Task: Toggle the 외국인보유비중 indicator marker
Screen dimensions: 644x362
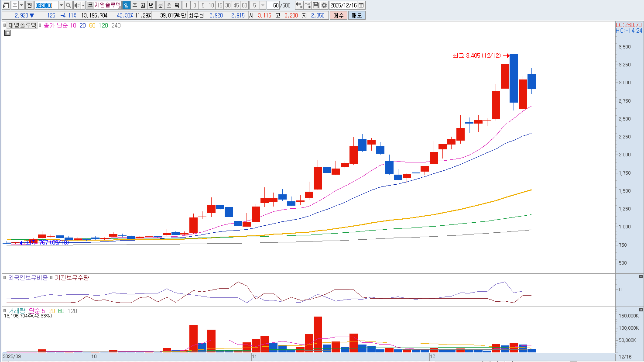Action: 5,278
